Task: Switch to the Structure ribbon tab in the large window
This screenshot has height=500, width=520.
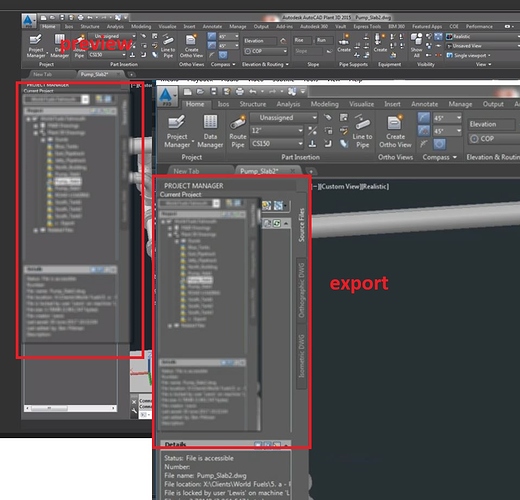Action: pos(253,104)
